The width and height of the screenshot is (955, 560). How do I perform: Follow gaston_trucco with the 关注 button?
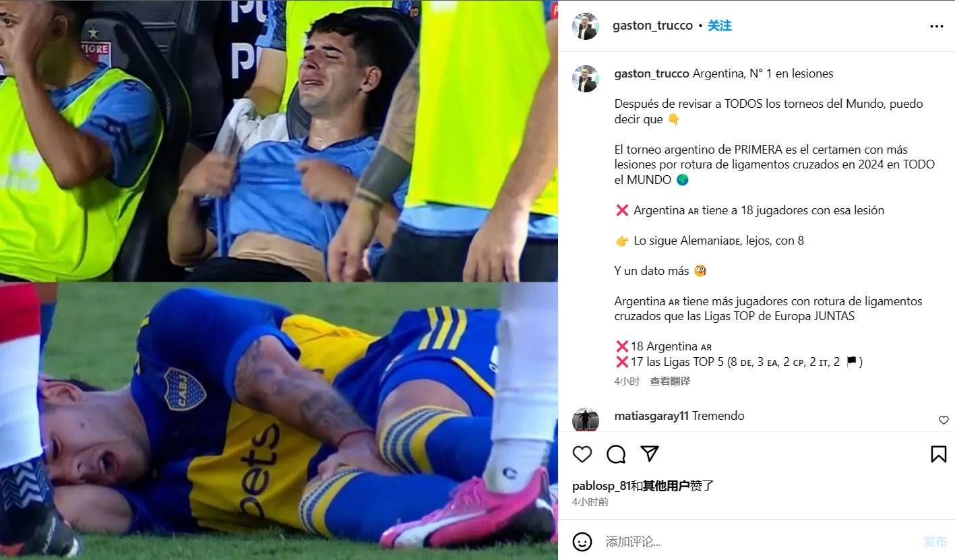[x=720, y=26]
